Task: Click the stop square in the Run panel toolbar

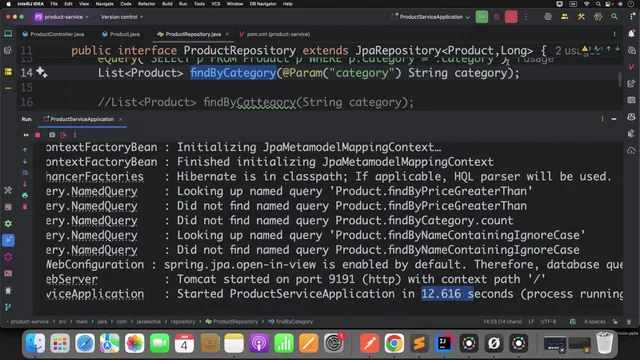Action: click(x=38, y=135)
